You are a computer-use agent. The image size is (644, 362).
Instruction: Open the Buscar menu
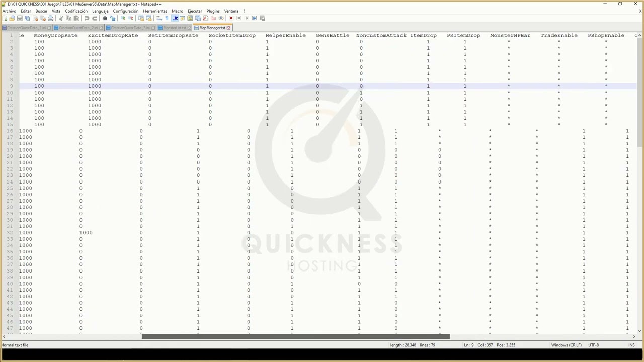tap(41, 11)
